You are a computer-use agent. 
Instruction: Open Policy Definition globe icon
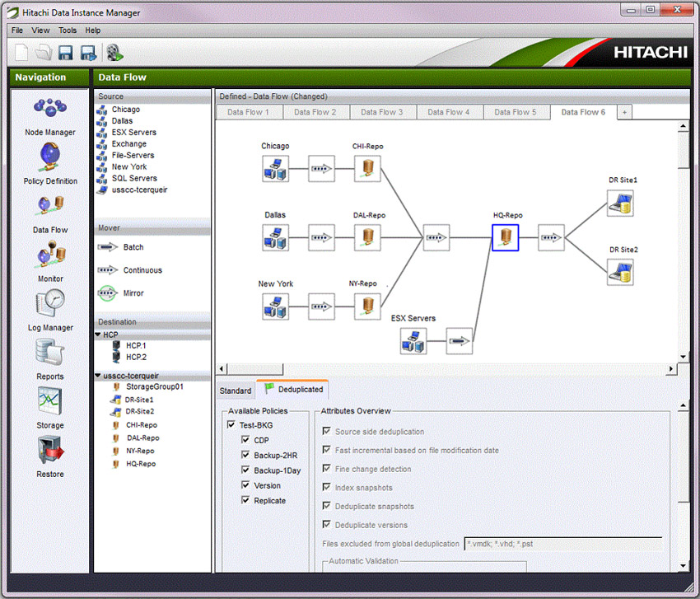49,157
